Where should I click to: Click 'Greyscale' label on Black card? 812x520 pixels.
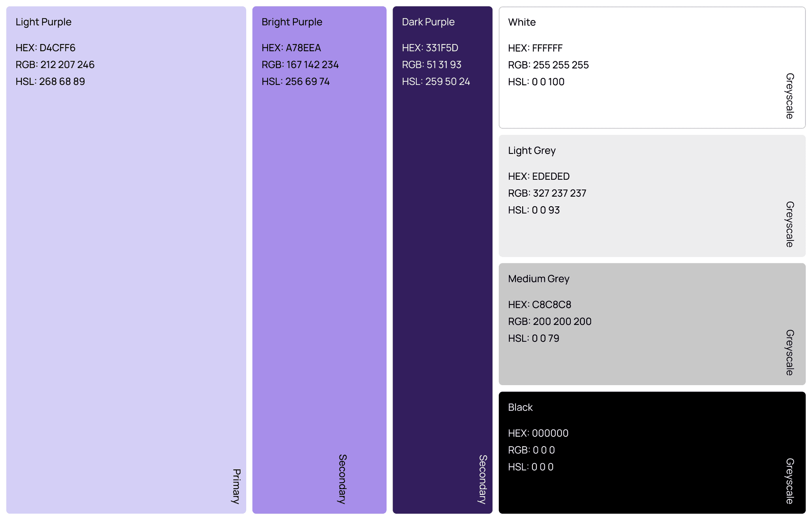790,481
